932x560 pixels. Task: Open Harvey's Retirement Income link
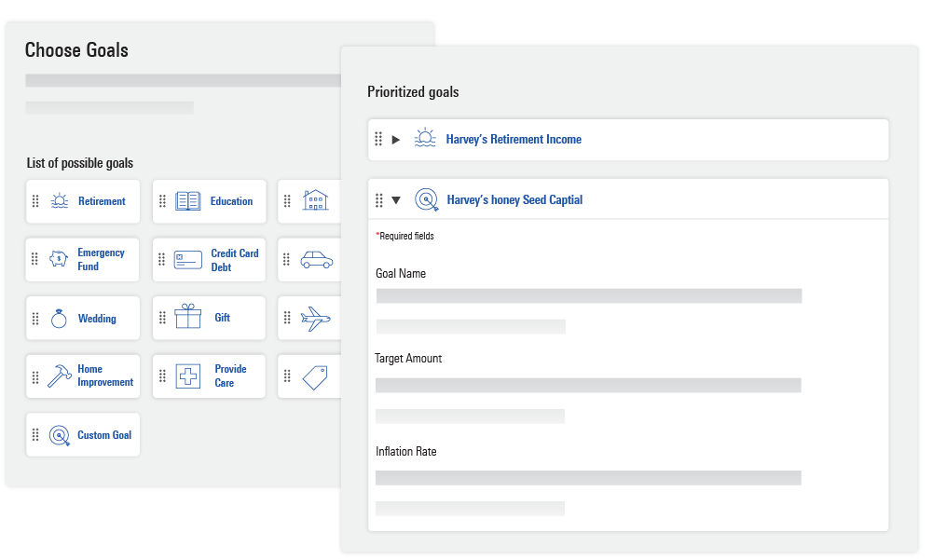pyautogui.click(x=514, y=140)
